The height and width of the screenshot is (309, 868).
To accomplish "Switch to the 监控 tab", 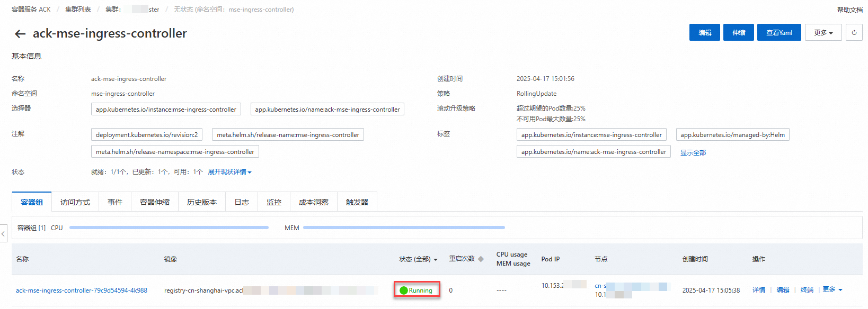I will pos(274,202).
